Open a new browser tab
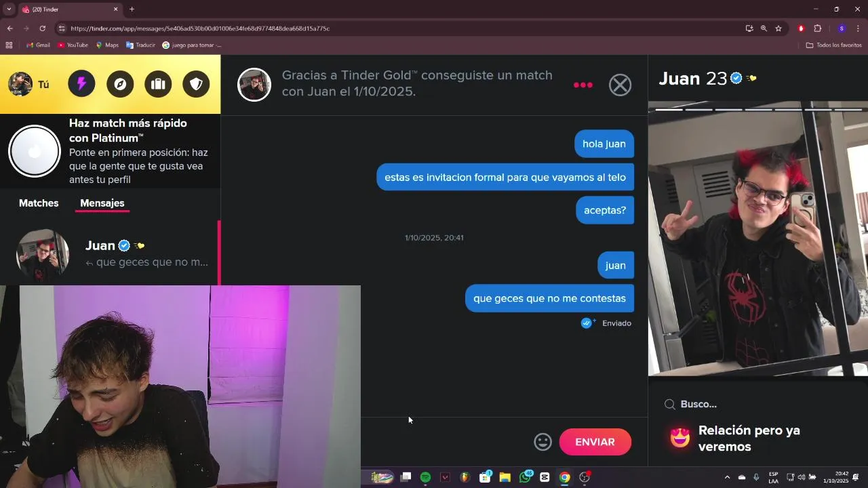The height and width of the screenshot is (488, 868). click(x=132, y=9)
